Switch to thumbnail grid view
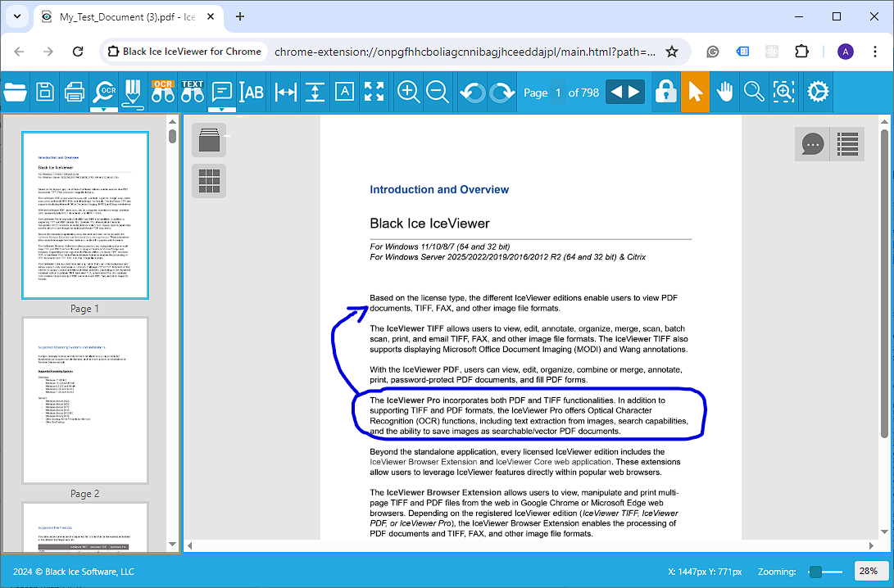 pos(209,181)
